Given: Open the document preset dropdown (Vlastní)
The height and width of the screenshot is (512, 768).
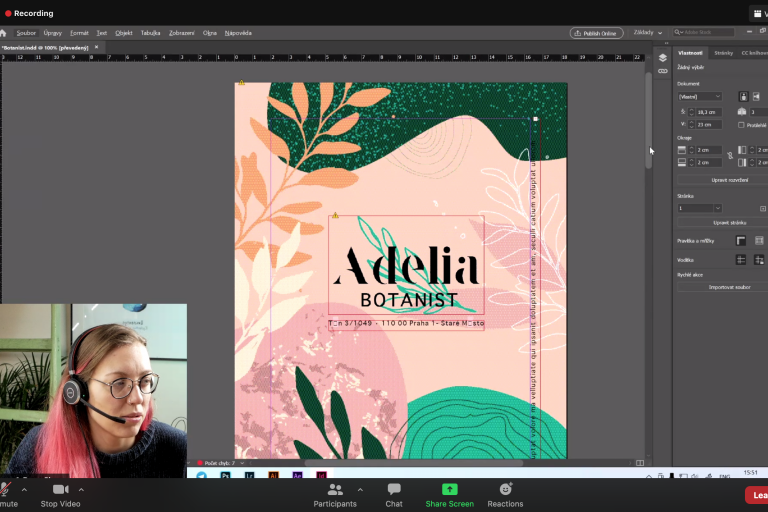Looking at the screenshot, I should pyautogui.click(x=700, y=96).
